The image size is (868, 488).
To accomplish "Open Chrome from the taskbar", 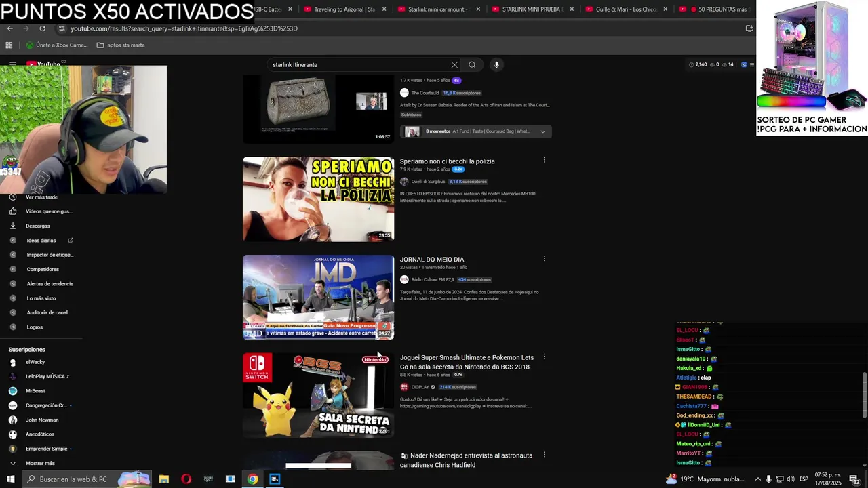I will (252, 479).
